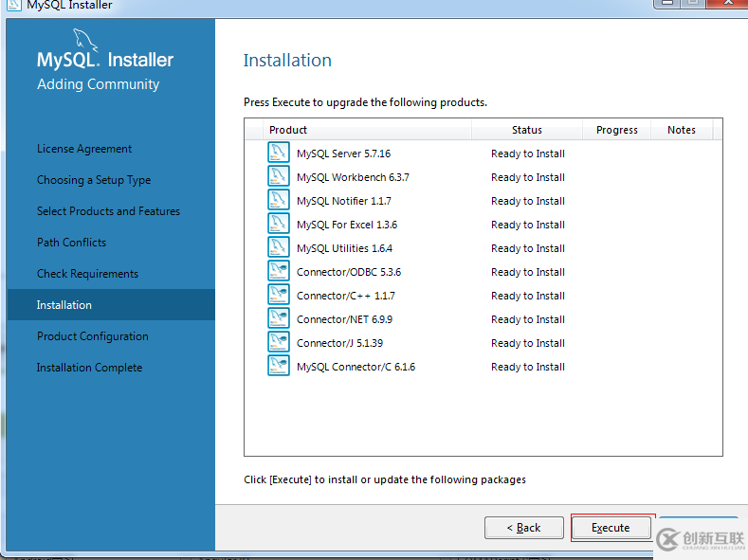The image size is (748, 560).
Task: Click the MySQL Notifier 1.1.7 product icon
Action: (279, 200)
